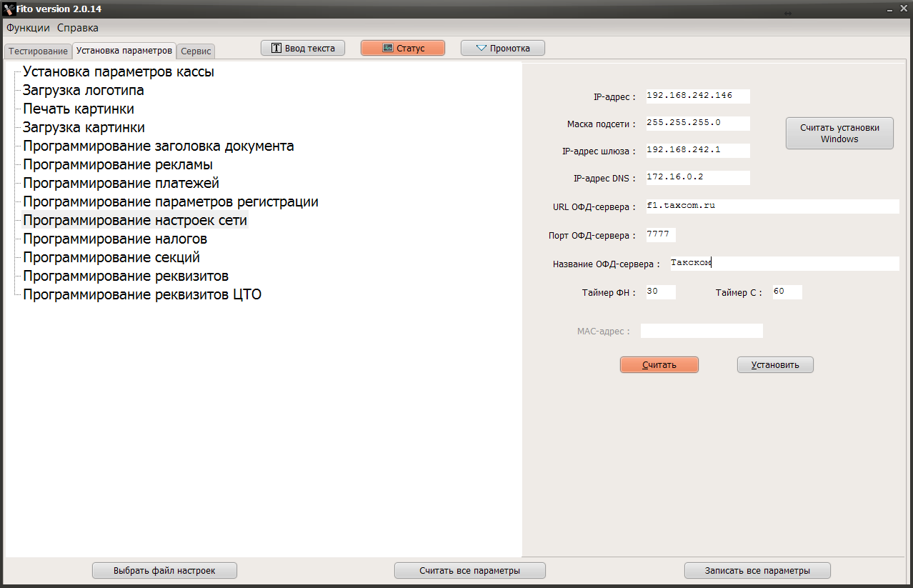Image resolution: width=913 pixels, height=588 pixels.
Task: Open Программирование заголовка документа
Action: [159, 146]
